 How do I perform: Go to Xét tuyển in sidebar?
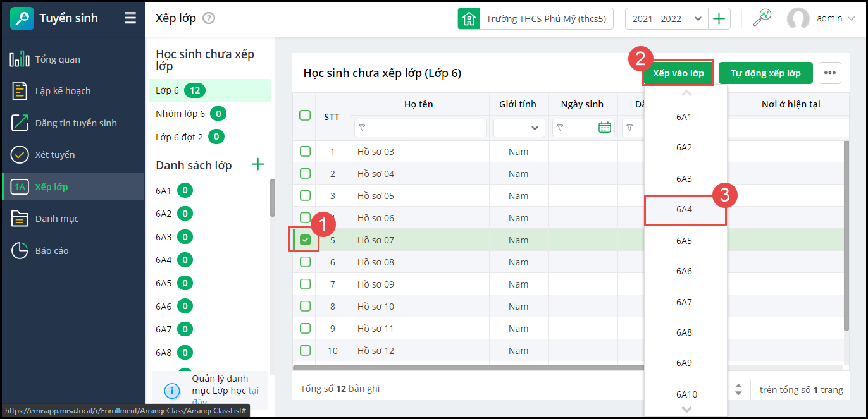55,155
